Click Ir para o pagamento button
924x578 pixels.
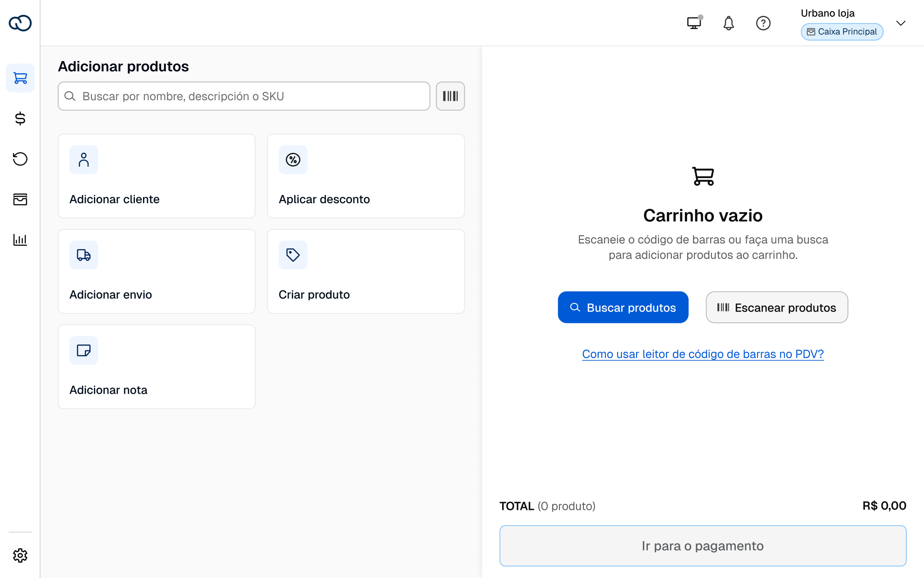click(703, 546)
